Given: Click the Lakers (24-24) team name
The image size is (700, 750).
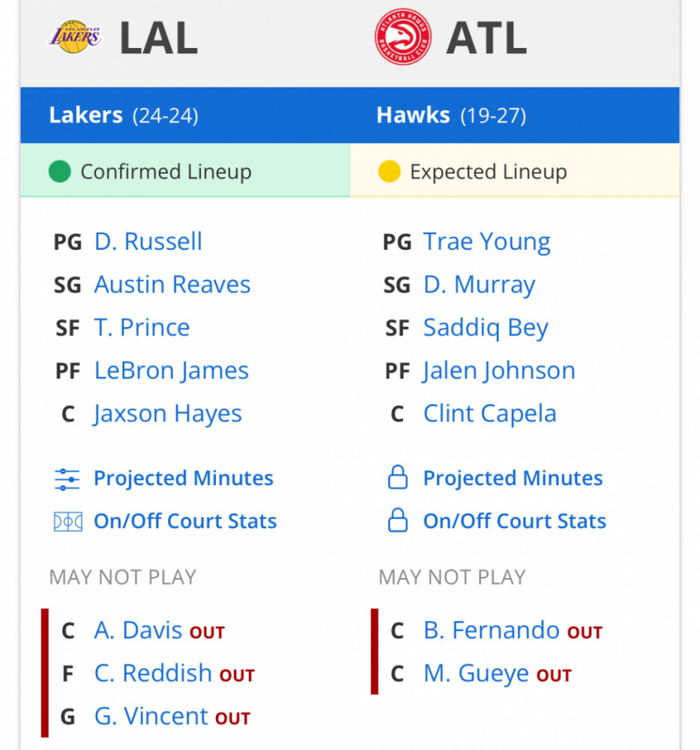Looking at the screenshot, I should 123,115.
